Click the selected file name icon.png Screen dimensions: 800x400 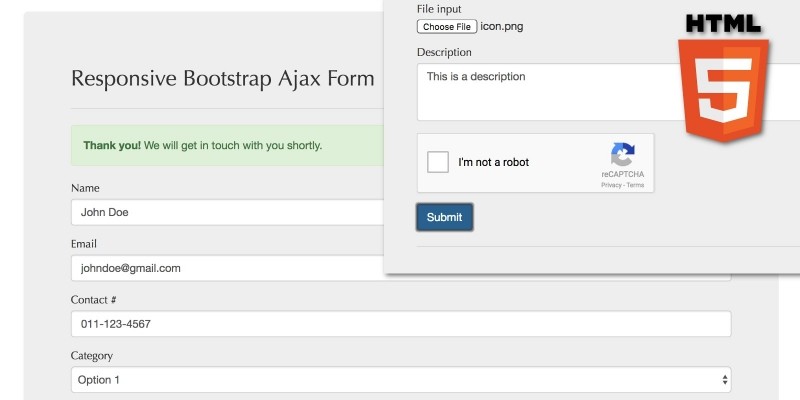point(502,27)
